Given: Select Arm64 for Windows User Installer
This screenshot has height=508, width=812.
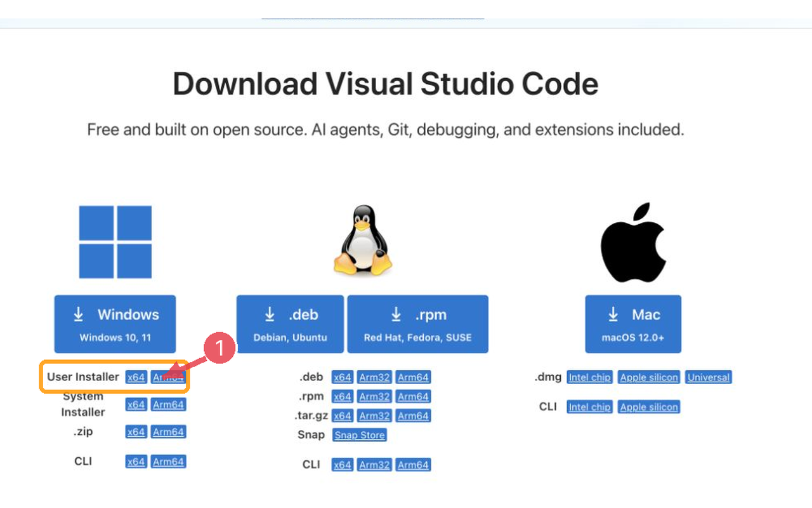Looking at the screenshot, I should 168,377.
